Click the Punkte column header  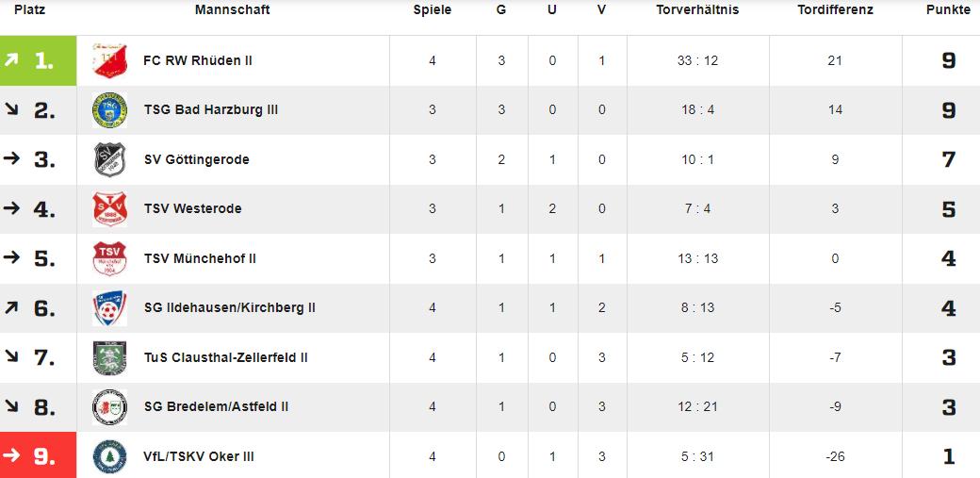[948, 10]
